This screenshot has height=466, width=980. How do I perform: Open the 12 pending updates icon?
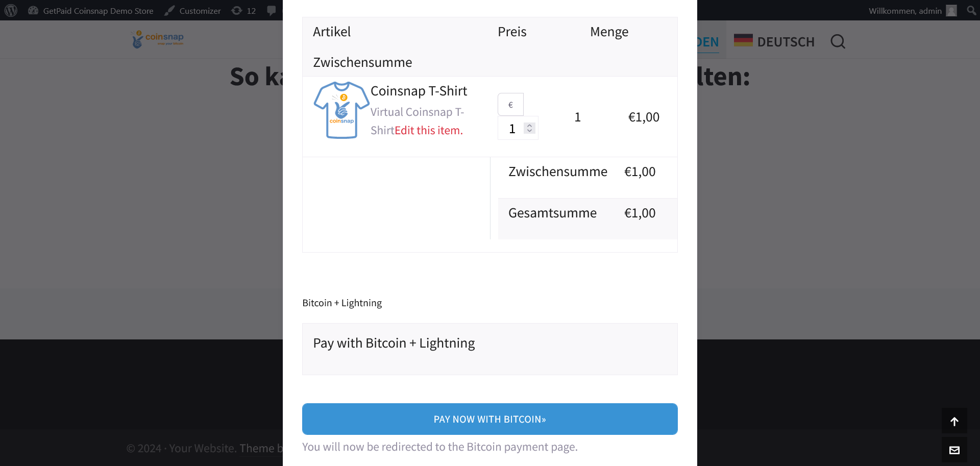tap(243, 11)
